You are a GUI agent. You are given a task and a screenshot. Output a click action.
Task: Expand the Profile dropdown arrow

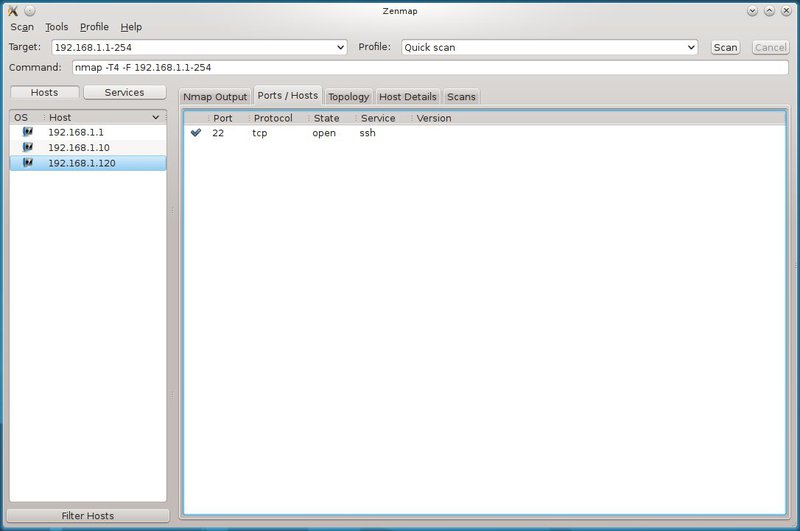(691, 47)
